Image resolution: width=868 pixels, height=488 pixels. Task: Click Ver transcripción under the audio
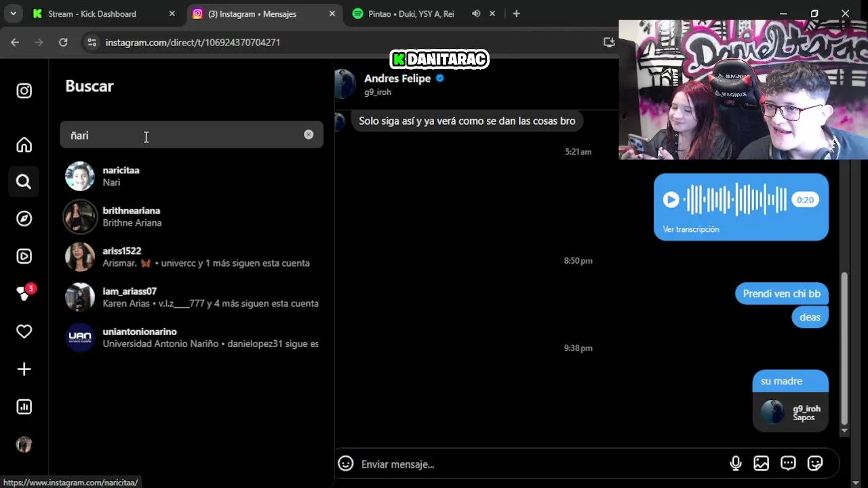tap(691, 229)
